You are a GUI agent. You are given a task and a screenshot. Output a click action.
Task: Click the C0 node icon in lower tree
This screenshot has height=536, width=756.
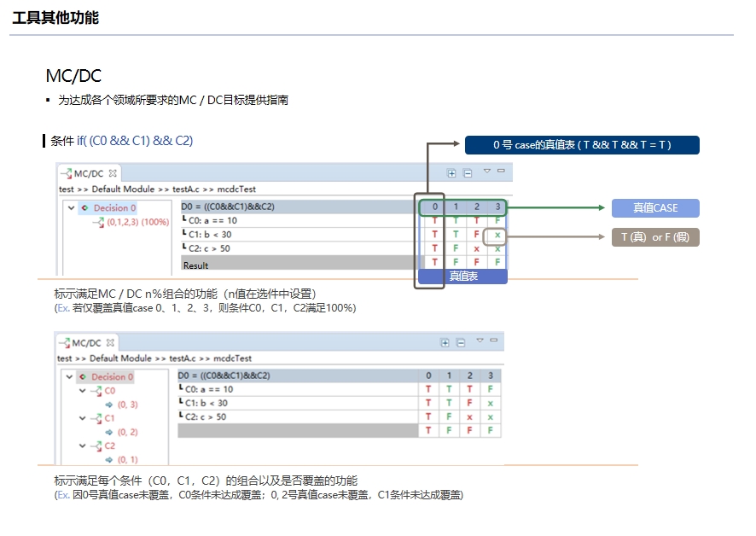(x=97, y=391)
